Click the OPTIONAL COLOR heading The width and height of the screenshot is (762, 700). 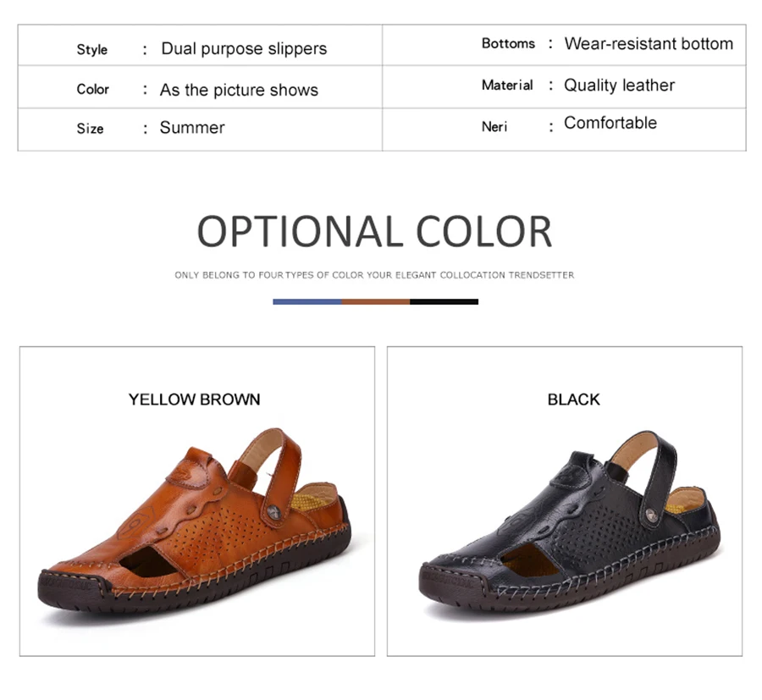(x=375, y=232)
